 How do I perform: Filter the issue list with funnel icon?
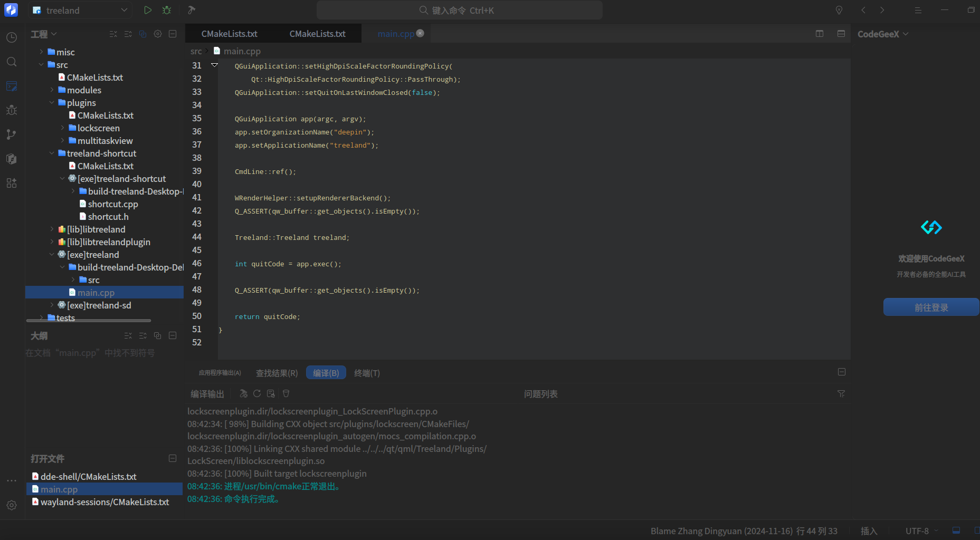841,394
